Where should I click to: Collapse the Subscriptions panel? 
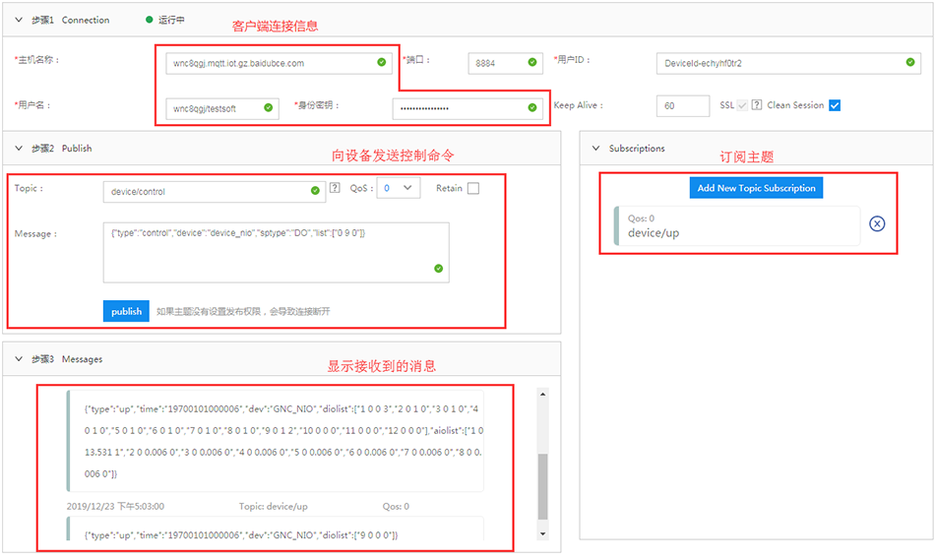[595, 149]
